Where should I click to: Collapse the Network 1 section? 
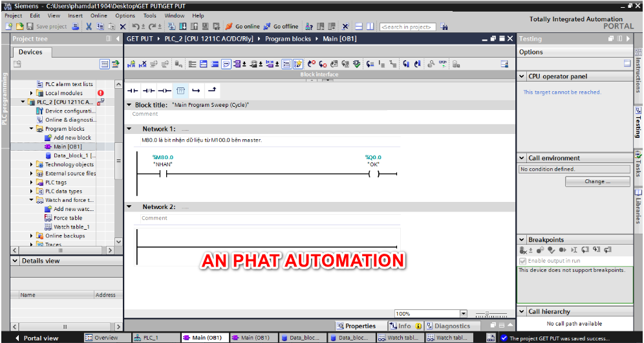pyautogui.click(x=129, y=129)
